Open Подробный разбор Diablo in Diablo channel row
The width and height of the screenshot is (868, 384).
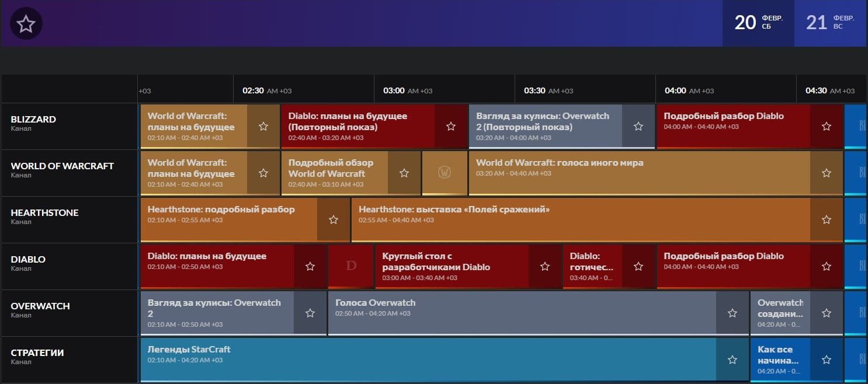pyautogui.click(x=734, y=266)
